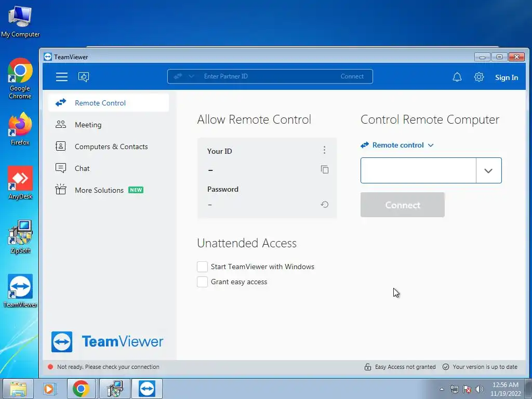Click the Remote Control arrows icon in sidebar
532x399 pixels.
[x=61, y=102]
